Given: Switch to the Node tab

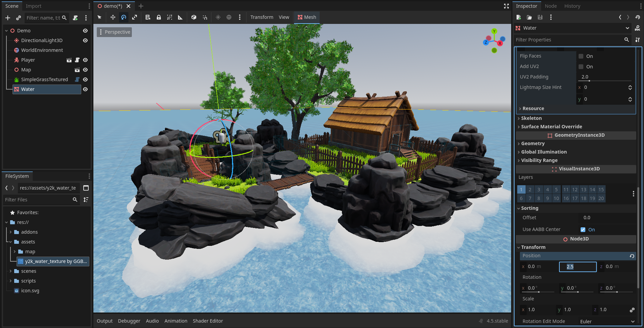Looking at the screenshot, I should [x=551, y=6].
